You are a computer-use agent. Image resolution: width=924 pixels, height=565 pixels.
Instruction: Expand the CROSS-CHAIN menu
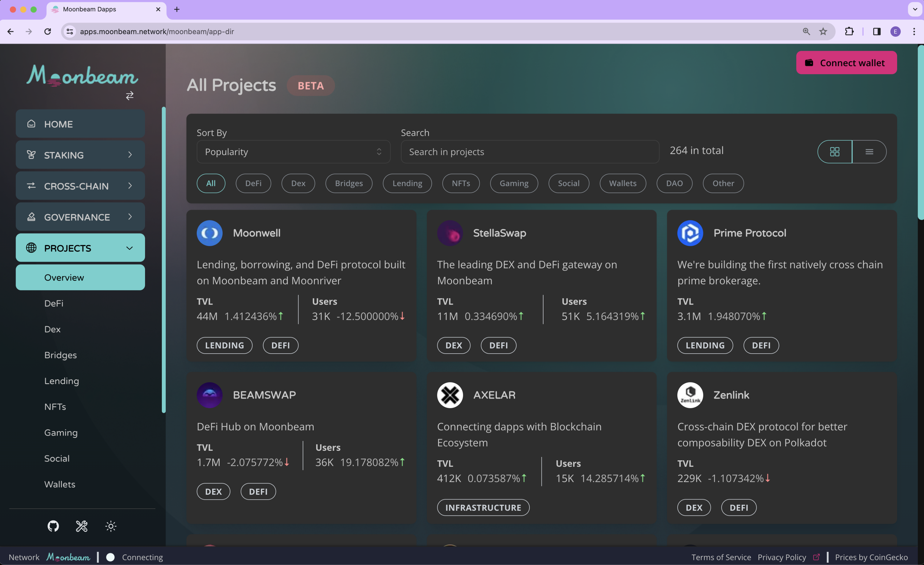(x=80, y=186)
